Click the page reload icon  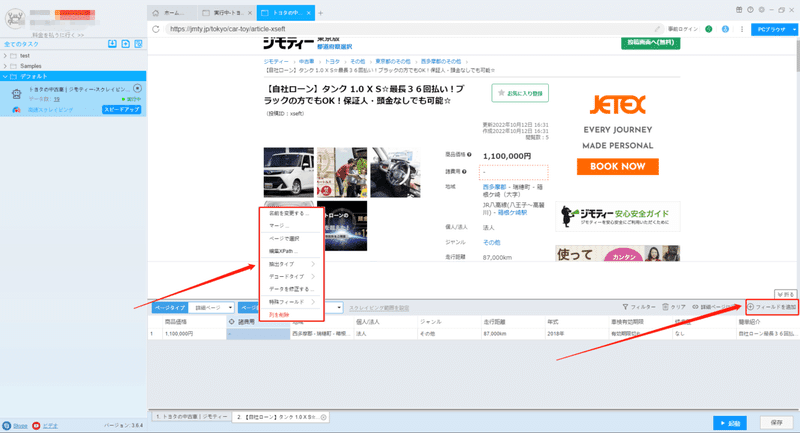point(156,29)
